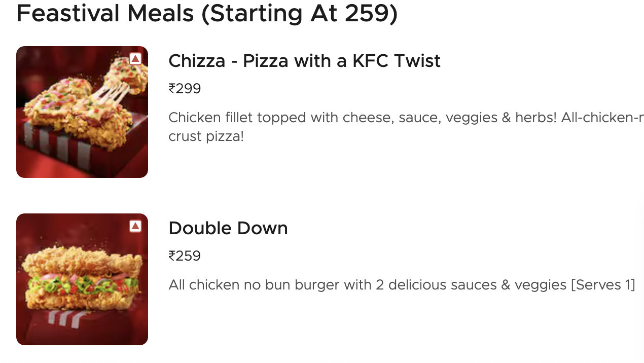
Task: Select the Double Down item title
Action: point(228,228)
